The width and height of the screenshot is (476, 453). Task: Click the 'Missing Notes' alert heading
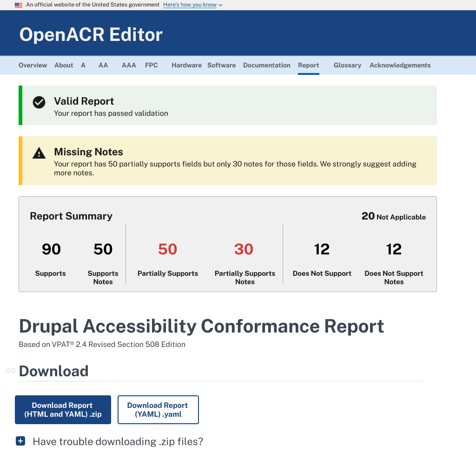[88, 152]
